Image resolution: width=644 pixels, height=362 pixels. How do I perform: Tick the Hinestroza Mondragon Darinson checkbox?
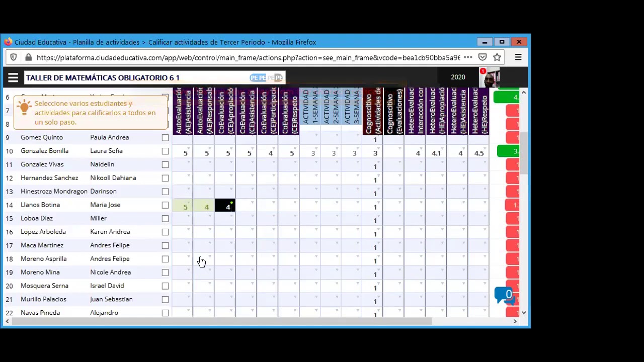pos(165,192)
